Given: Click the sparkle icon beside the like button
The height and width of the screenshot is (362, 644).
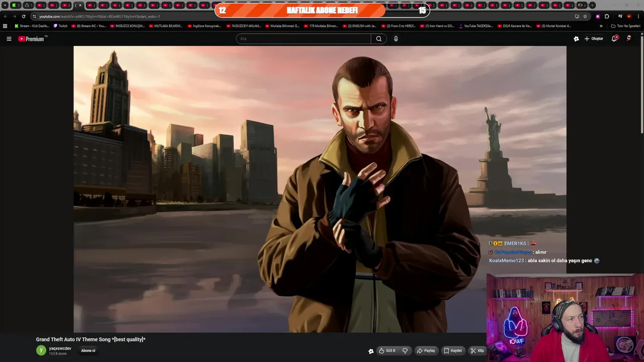Looking at the screenshot, I should (x=371, y=351).
